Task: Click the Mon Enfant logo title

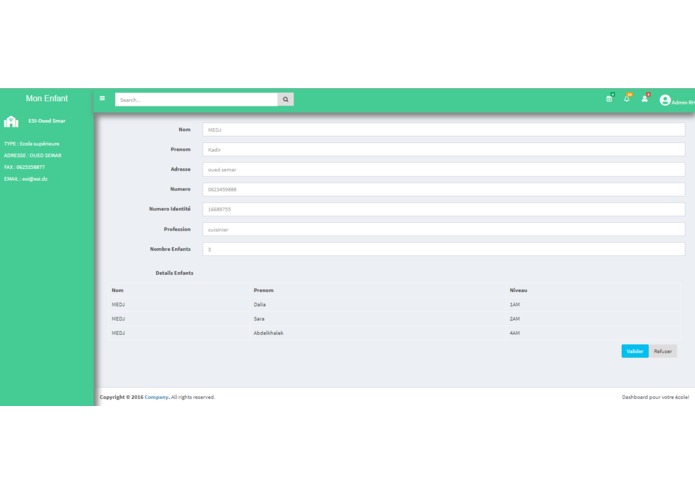Action: click(47, 98)
